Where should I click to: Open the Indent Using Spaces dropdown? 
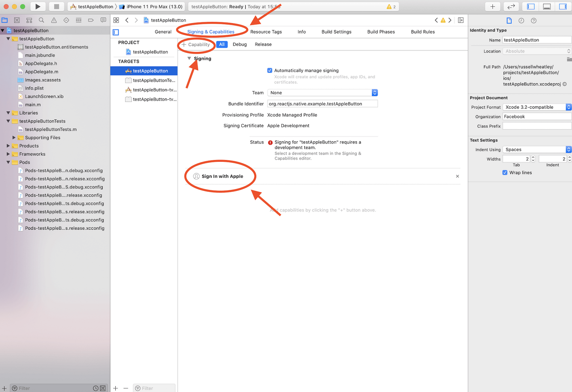(537, 150)
